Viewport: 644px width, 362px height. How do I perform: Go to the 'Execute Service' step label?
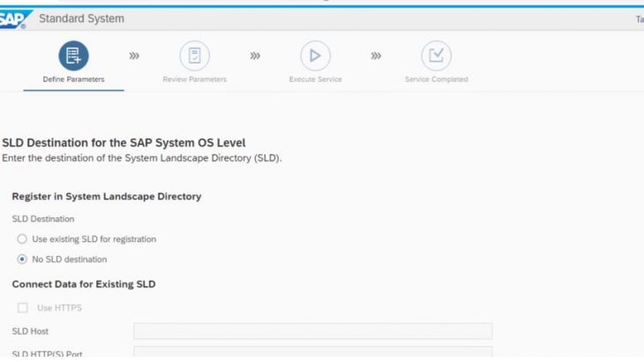coord(315,79)
